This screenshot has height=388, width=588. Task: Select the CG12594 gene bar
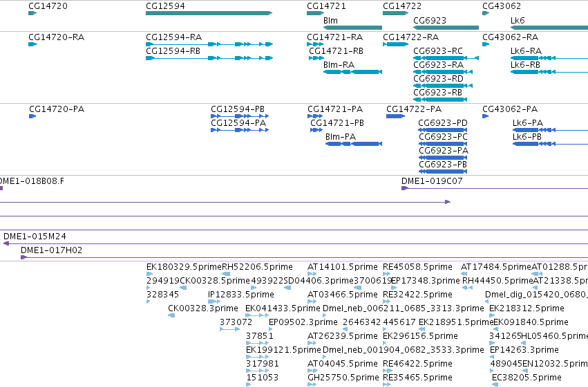coord(209,13)
